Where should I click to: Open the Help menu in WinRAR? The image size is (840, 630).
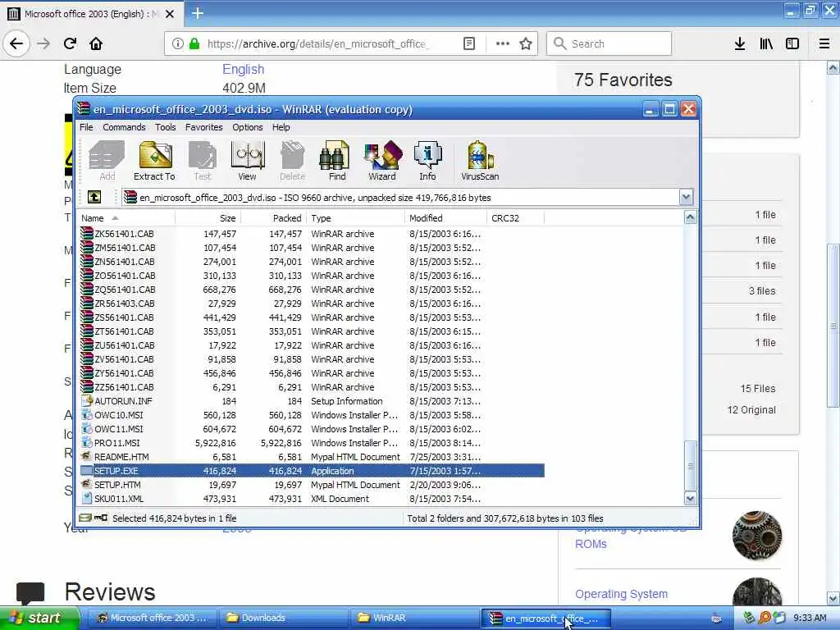coord(281,127)
